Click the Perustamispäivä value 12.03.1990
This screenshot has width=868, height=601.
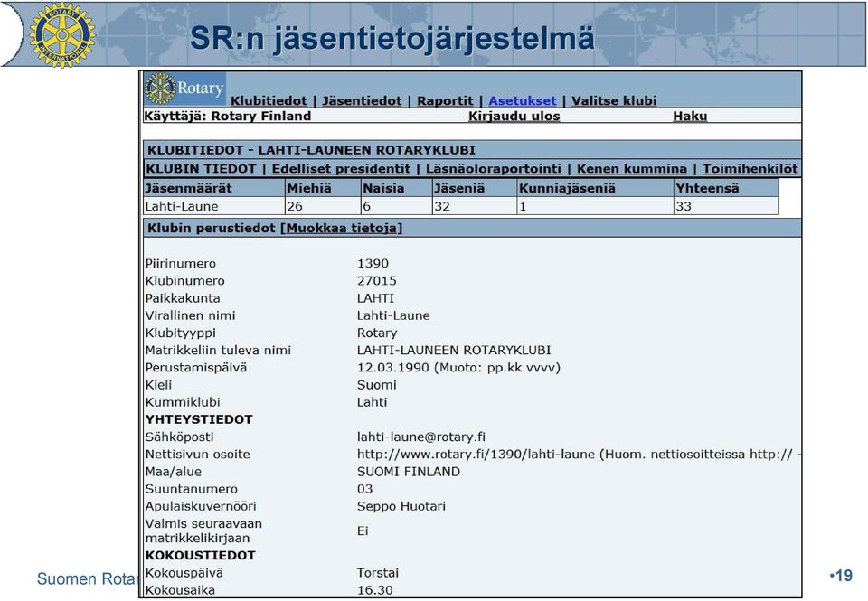click(x=393, y=368)
